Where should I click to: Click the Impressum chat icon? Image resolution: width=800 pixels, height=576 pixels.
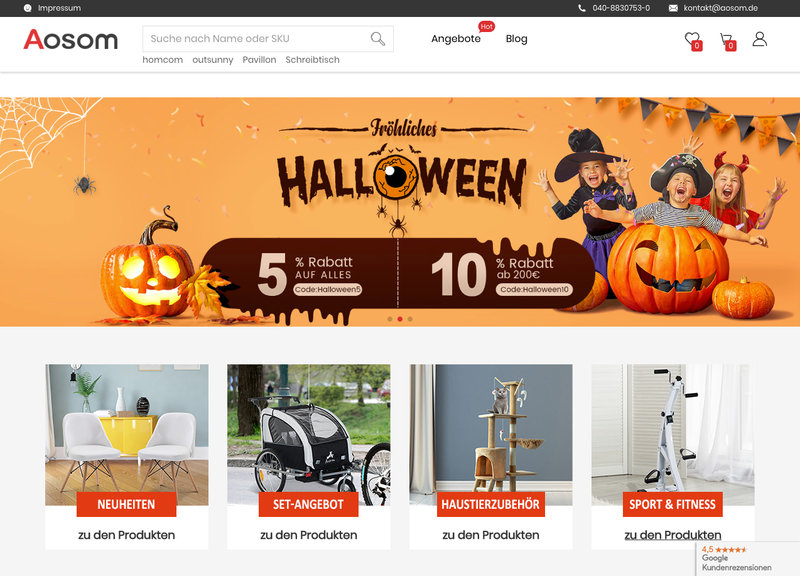coord(28,8)
